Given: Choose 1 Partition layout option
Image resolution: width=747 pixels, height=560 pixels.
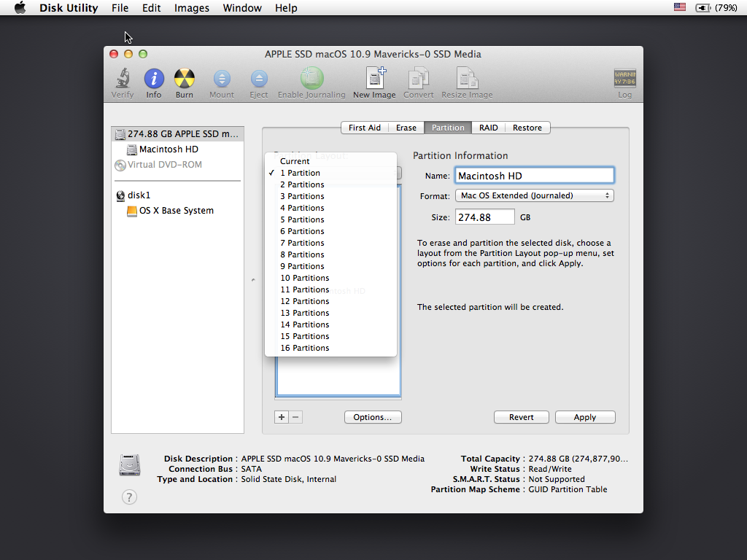Looking at the screenshot, I should (330, 173).
